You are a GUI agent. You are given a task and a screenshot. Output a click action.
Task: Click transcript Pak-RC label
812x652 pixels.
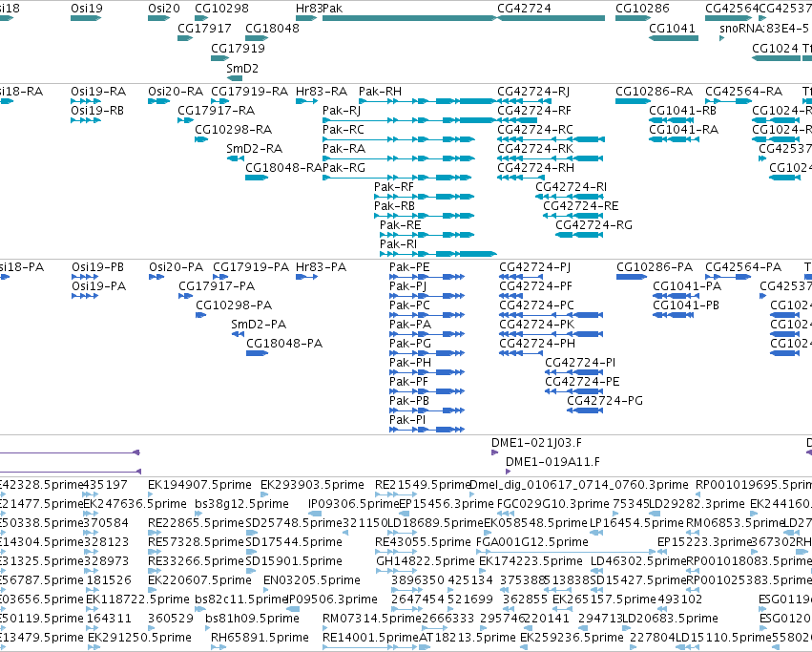tap(344, 130)
